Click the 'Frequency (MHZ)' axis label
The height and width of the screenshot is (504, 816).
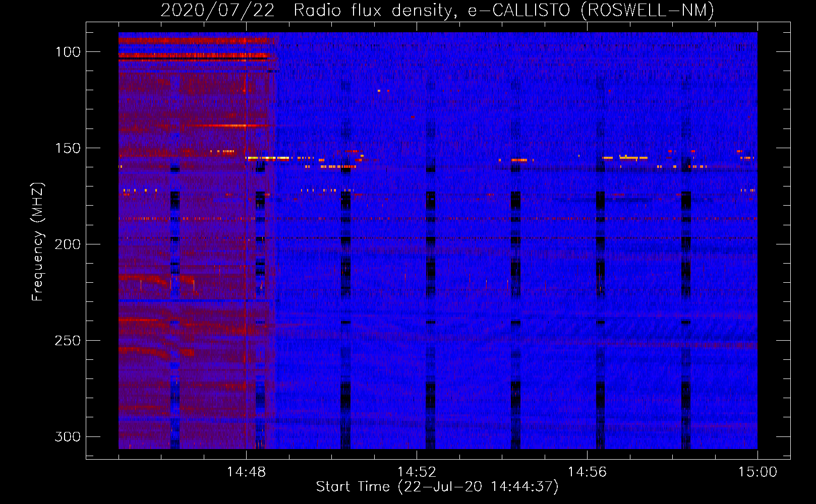(x=38, y=241)
